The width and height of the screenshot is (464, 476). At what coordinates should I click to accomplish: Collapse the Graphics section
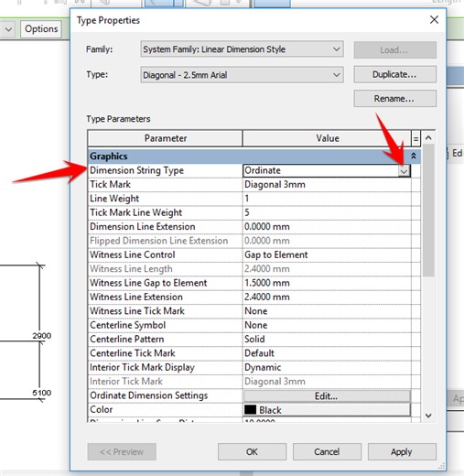click(414, 156)
